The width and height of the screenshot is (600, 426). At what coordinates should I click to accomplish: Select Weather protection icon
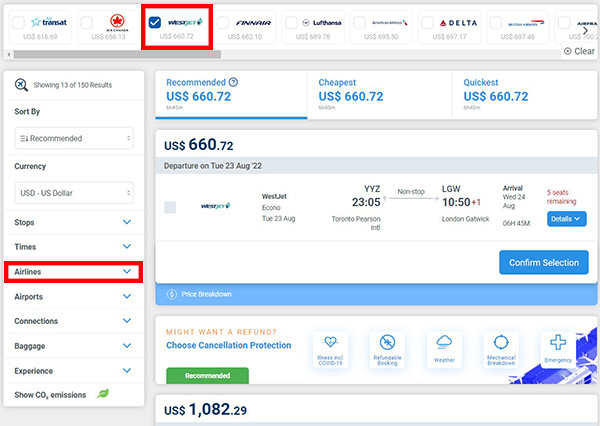pyautogui.click(x=444, y=350)
